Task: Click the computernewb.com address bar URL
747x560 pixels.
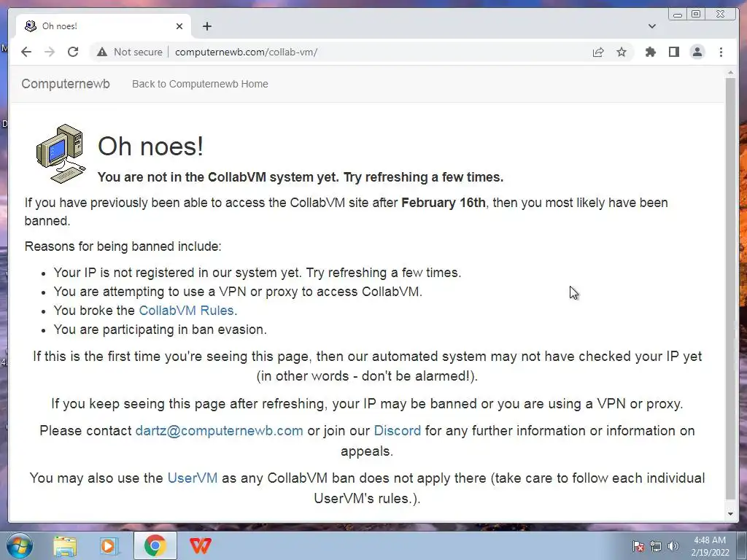Action: coord(246,52)
